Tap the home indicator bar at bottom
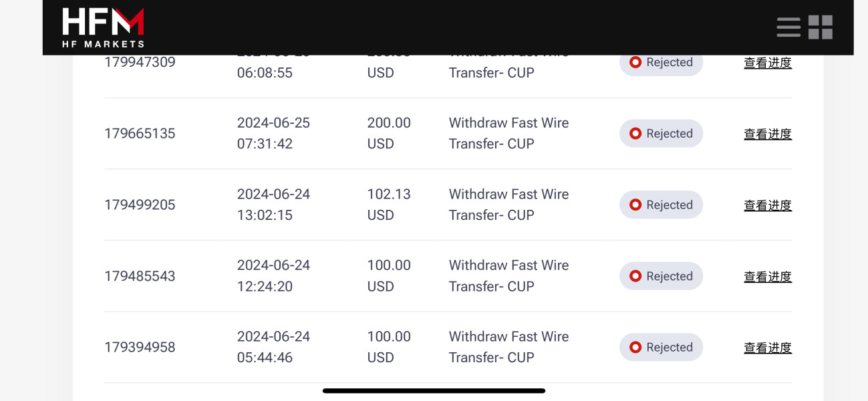 (x=434, y=391)
